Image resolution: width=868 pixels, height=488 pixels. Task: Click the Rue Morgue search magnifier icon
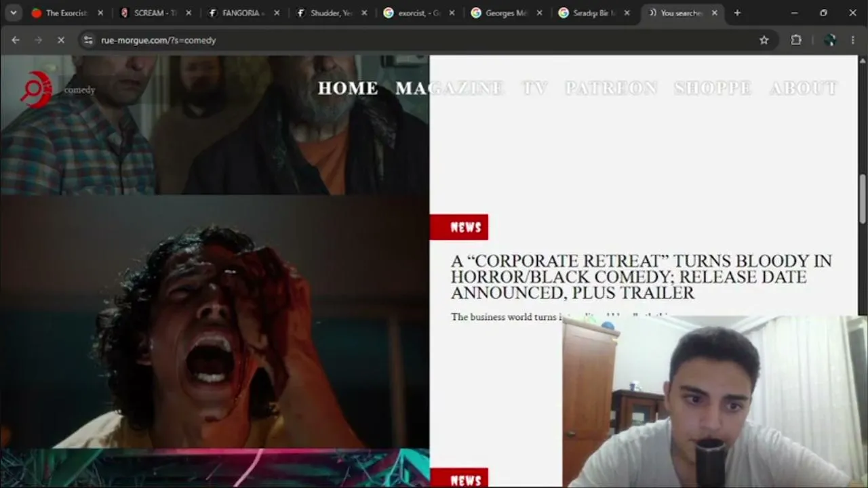(x=36, y=89)
